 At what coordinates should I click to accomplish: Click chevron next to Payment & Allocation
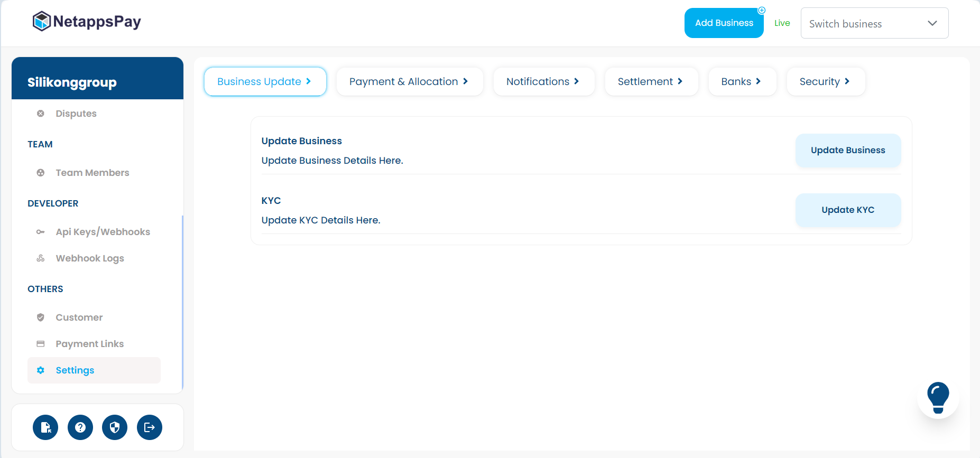(466, 81)
